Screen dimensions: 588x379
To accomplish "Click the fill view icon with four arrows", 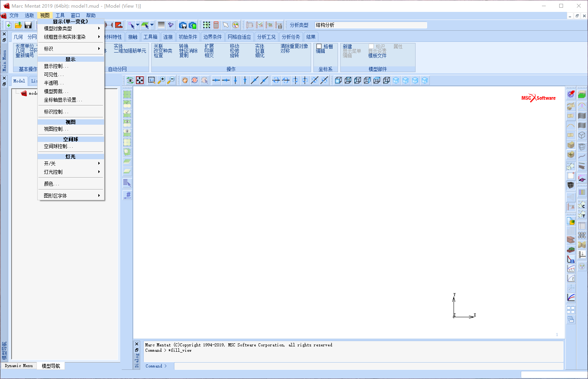I will (x=140, y=80).
